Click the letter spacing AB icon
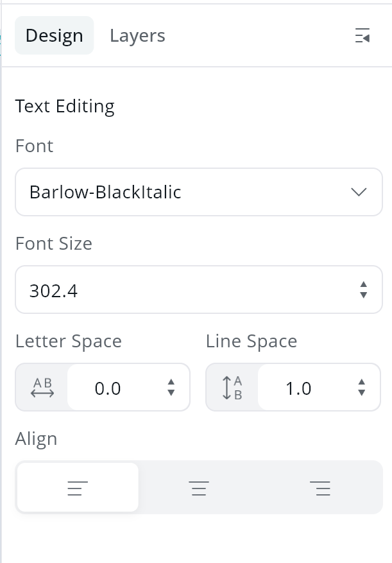This screenshot has width=392, height=563. point(42,388)
